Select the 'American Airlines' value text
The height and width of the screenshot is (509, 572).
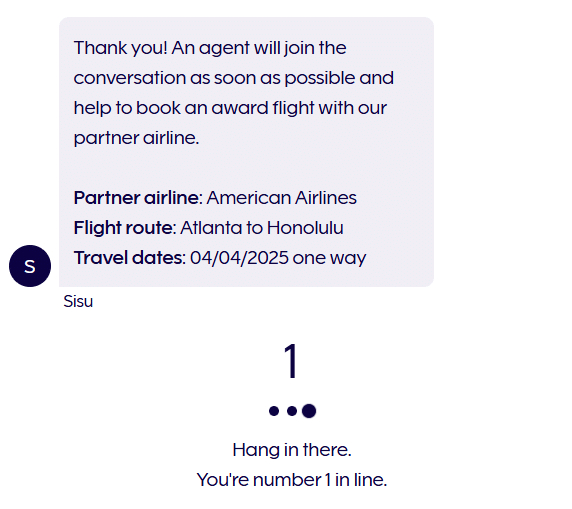point(282,198)
